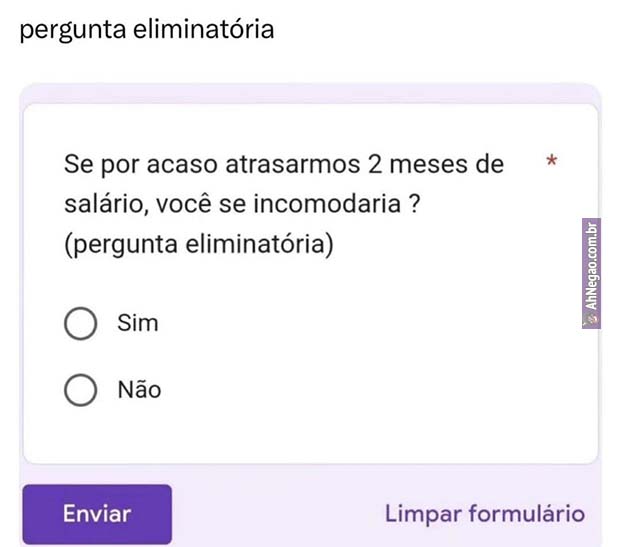620x547 pixels.
Task: Click the small icon below AhNegao watermark
Action: tap(591, 319)
